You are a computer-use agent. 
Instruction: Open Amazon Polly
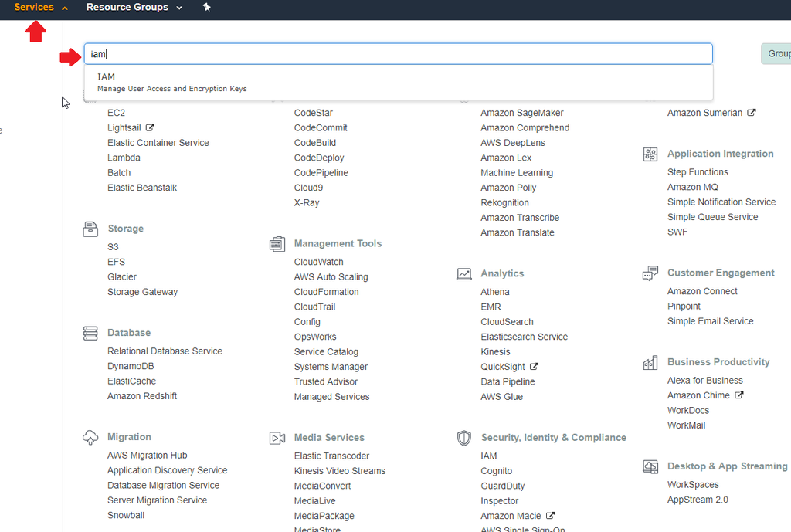[x=508, y=188]
